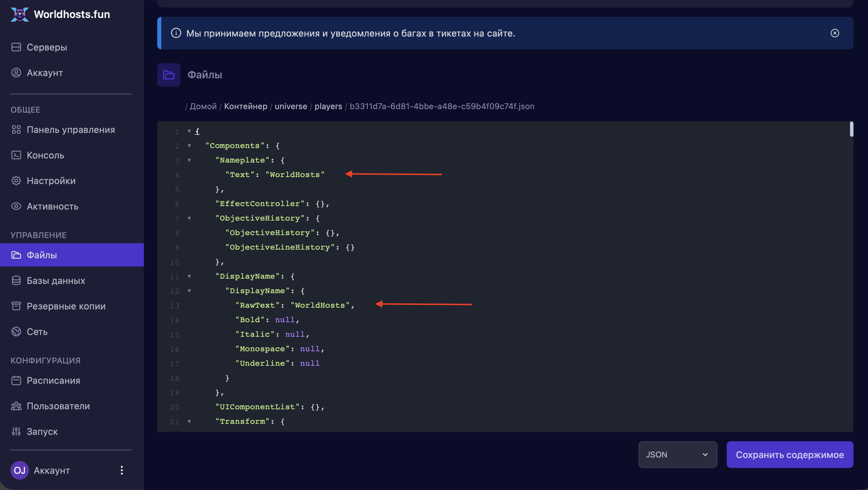Click the WorldHosts RawText value in editor
868x490 pixels.
click(319, 305)
